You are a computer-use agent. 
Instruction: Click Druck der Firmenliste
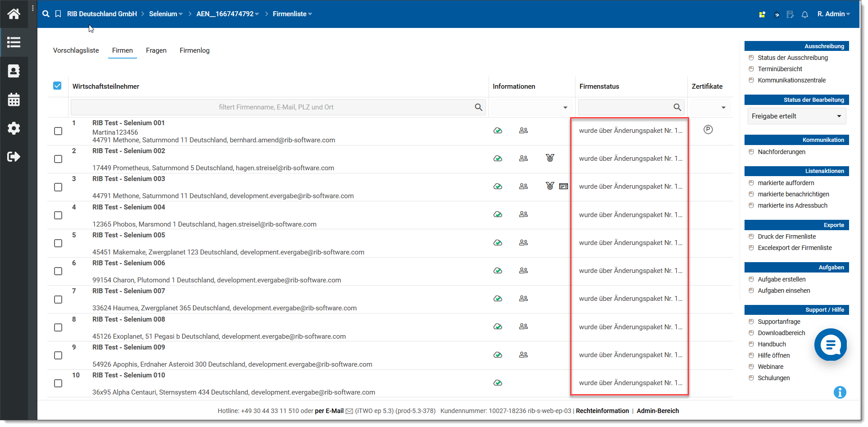[787, 236]
